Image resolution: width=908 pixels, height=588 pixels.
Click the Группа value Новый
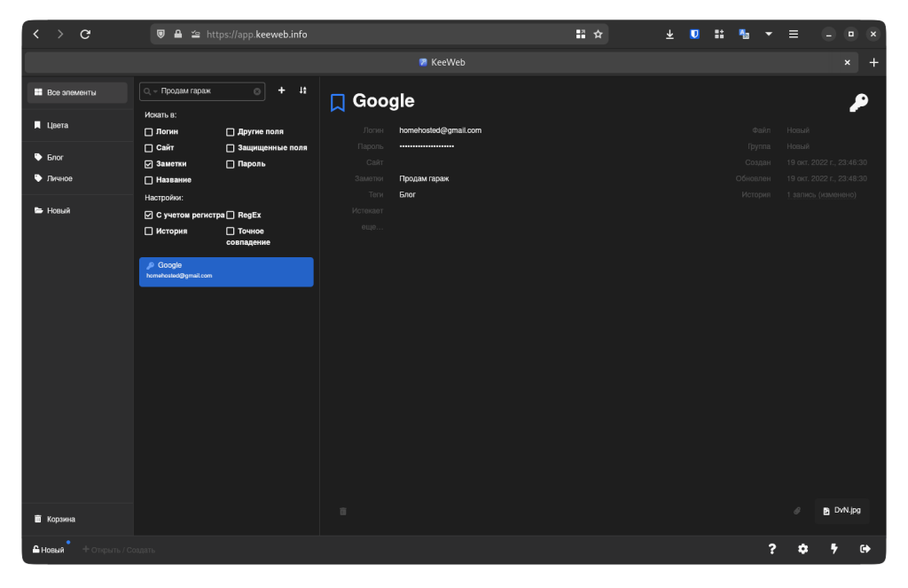pyautogui.click(x=798, y=146)
